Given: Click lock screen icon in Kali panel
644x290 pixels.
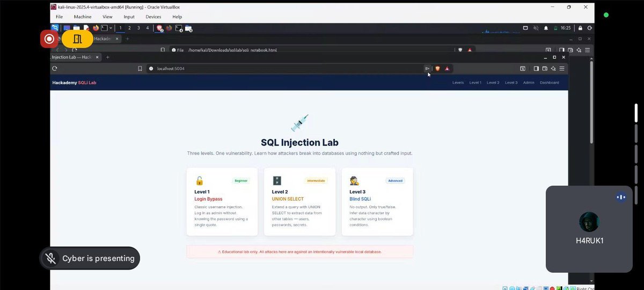Looking at the screenshot, I should point(580,28).
